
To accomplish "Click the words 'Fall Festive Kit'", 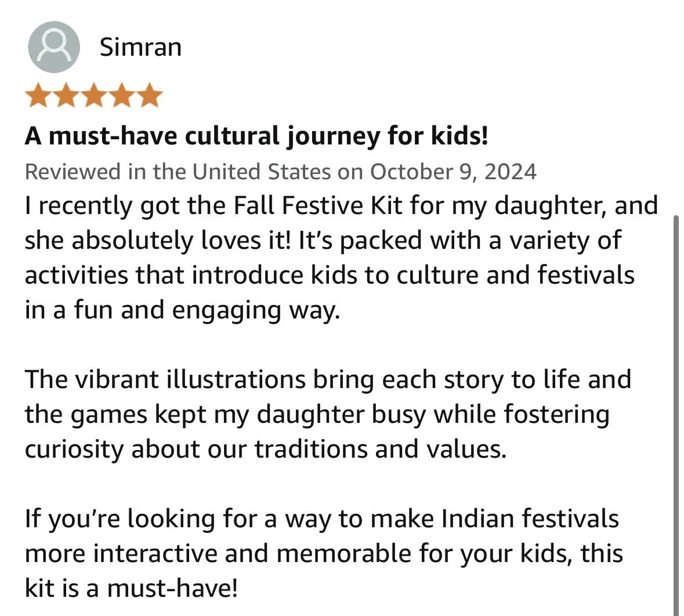I will tap(318, 206).
